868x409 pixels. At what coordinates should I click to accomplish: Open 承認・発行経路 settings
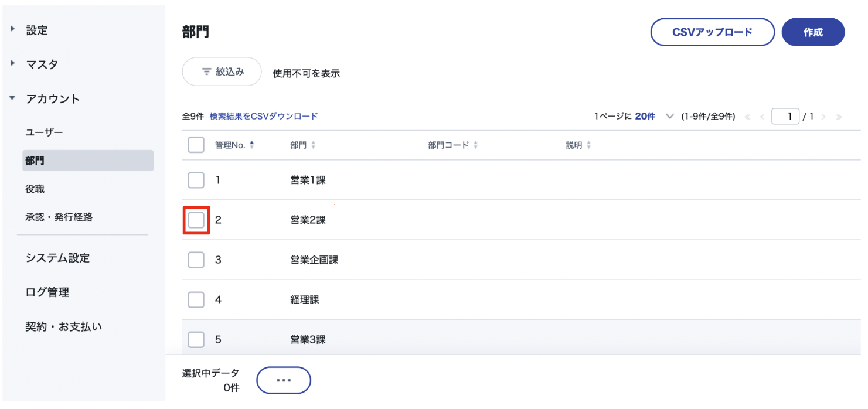coord(59,217)
